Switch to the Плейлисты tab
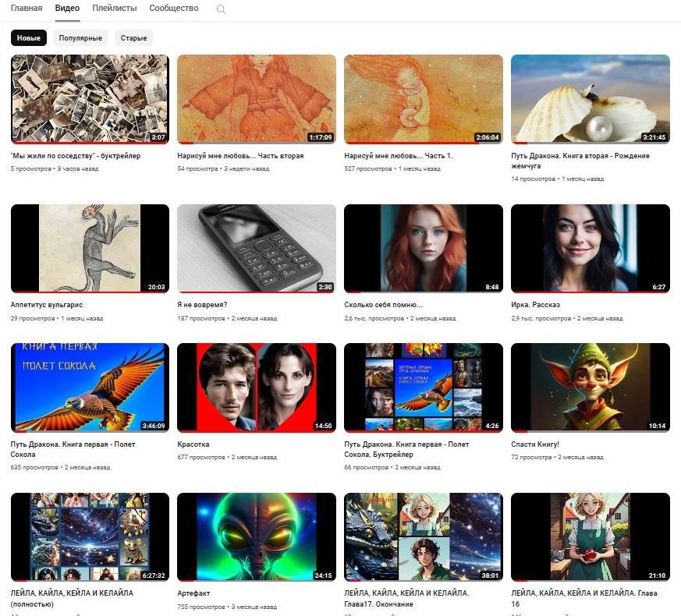Screen dimensions: 681x616 (115, 8)
